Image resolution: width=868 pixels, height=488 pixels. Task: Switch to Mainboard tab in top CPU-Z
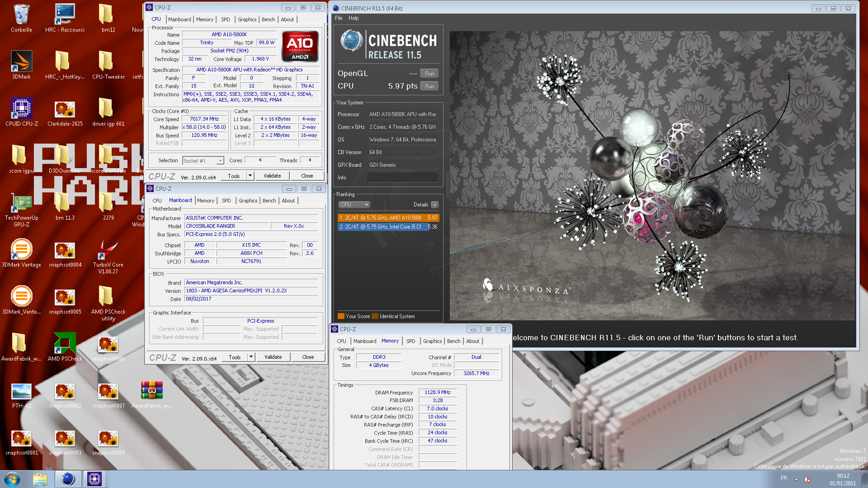[x=179, y=19]
